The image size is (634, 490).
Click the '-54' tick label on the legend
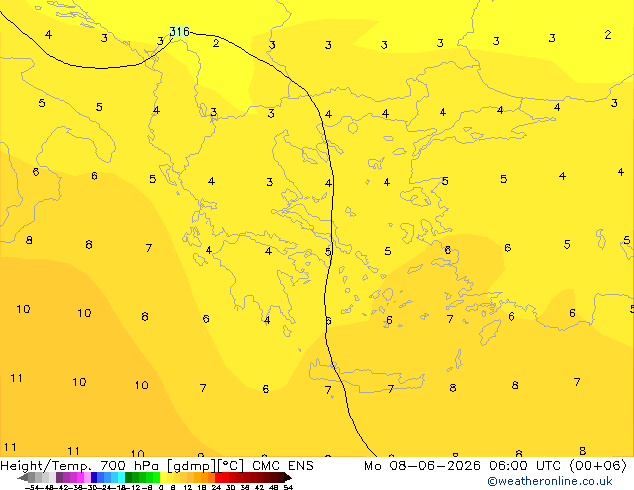point(32,487)
